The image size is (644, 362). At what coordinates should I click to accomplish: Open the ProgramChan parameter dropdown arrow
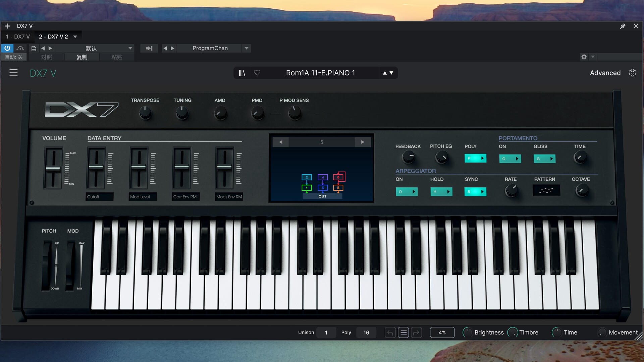point(247,48)
